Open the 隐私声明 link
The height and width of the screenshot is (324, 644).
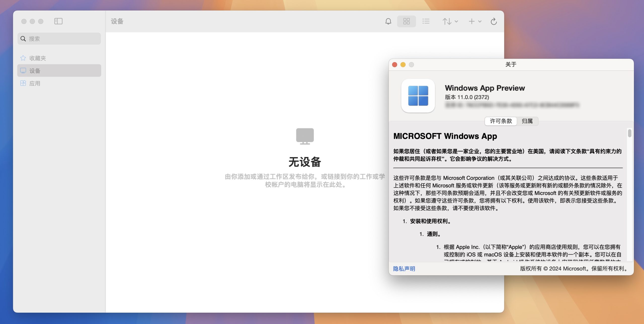point(404,269)
